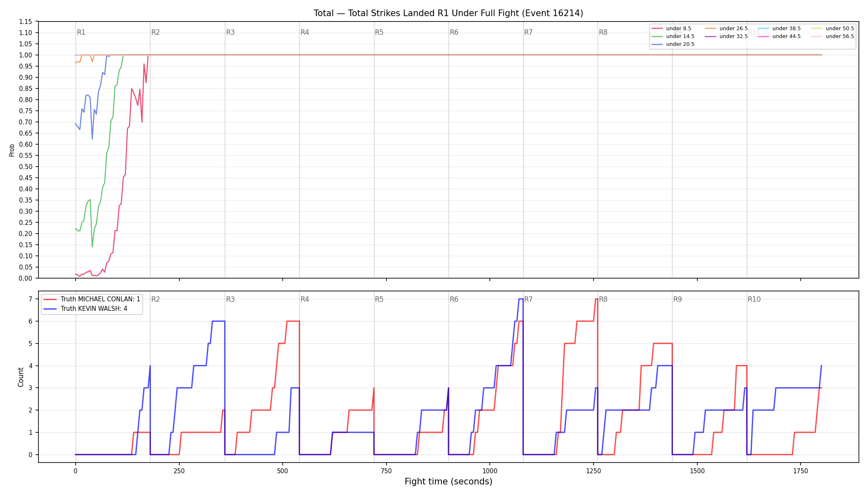
Task: Click 'Truth MICHAEL CONLAN: 1' legend entry
Action: 100,299
